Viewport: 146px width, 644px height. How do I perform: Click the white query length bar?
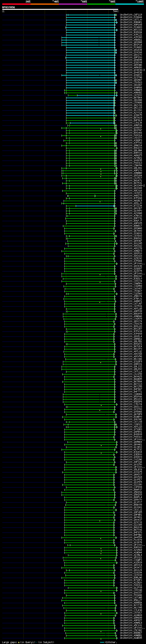[60, 10]
